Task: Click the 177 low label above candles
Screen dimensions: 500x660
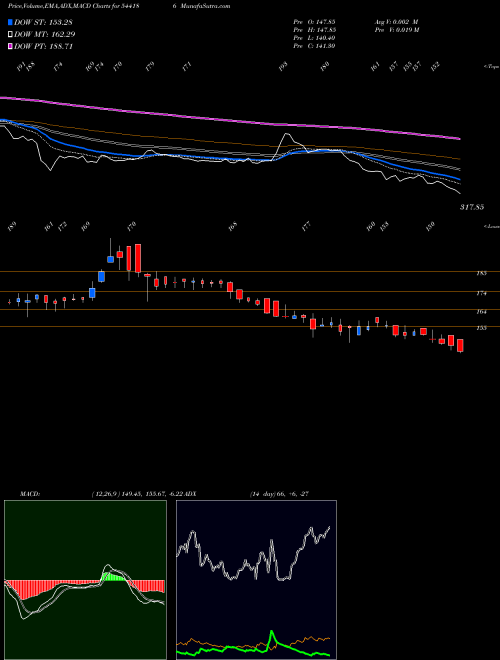Action: click(x=306, y=226)
